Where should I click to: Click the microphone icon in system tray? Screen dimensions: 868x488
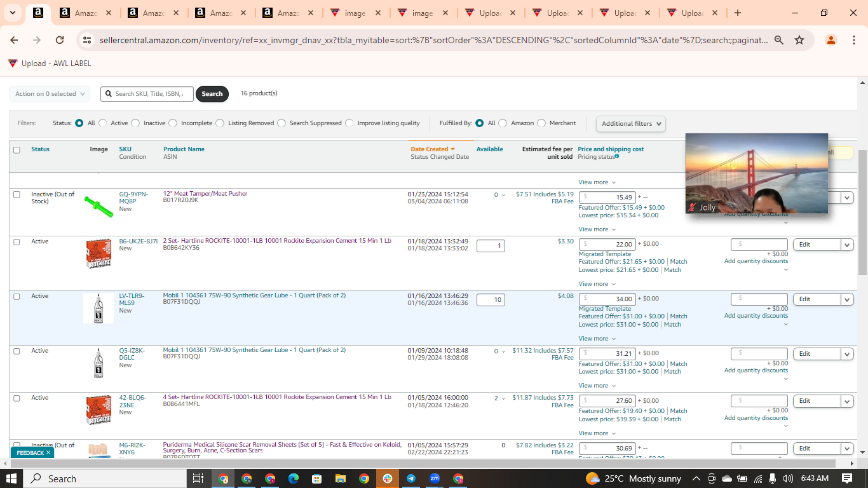click(x=773, y=478)
